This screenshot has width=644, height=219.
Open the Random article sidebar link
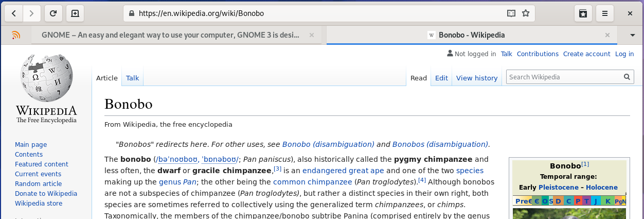point(38,184)
